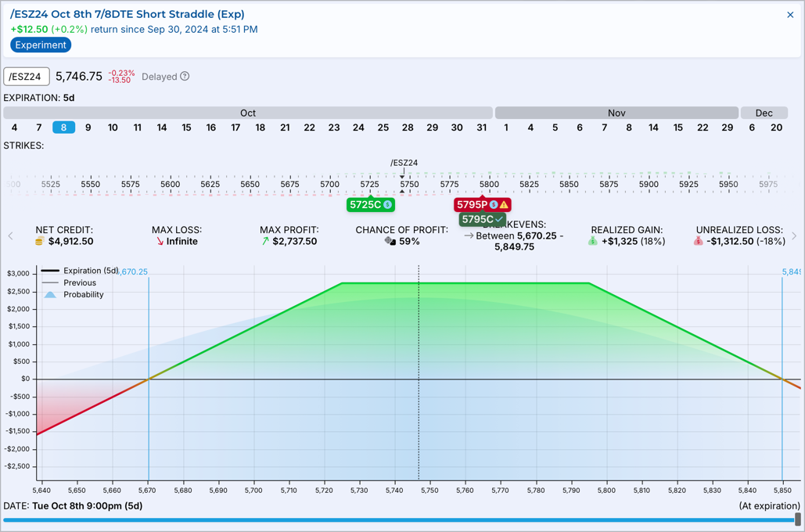Toggle the Probability legend entry in the chart

pos(83,295)
